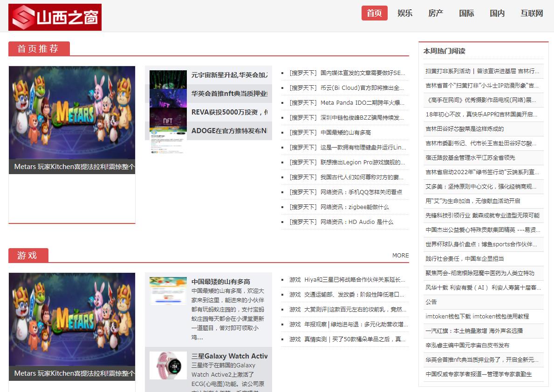
Task: Open the 娱乐 navigation tab
Action: pyautogui.click(x=405, y=13)
